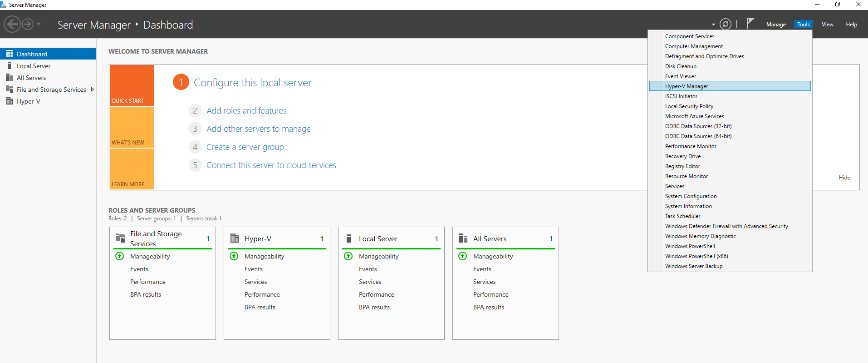Close the Tools menu header
Screen dimensions: 868x363
coord(803,25)
